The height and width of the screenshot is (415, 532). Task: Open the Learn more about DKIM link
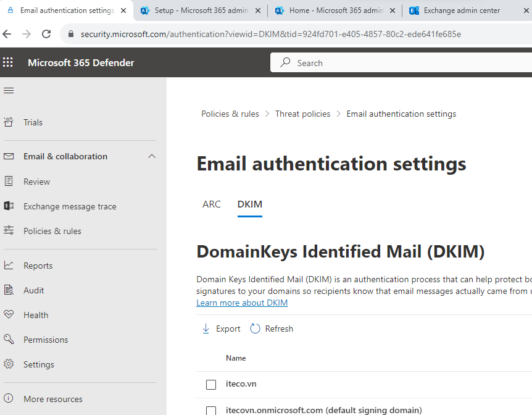tap(241, 302)
